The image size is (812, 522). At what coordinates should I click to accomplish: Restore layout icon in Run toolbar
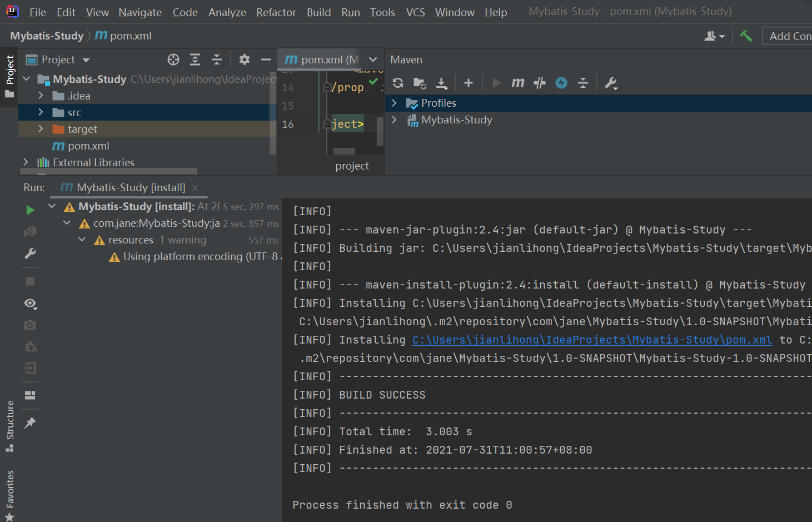click(31, 395)
